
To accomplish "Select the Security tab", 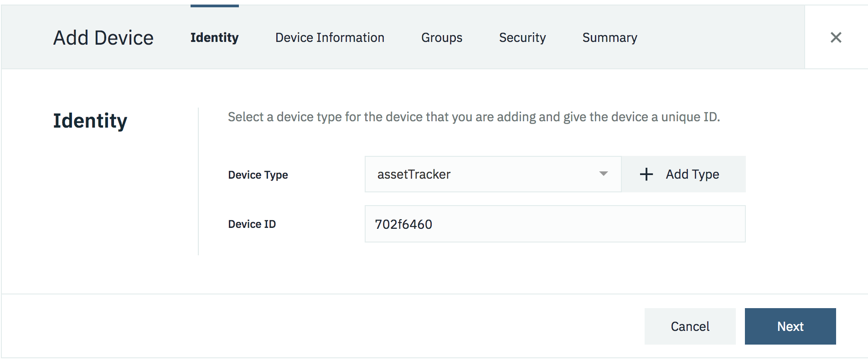I will coord(522,37).
